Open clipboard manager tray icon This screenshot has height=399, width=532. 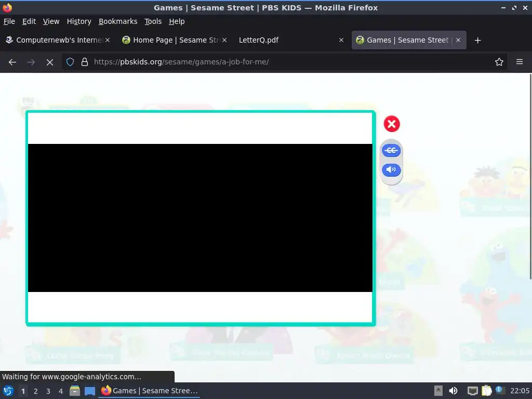[x=486, y=391]
